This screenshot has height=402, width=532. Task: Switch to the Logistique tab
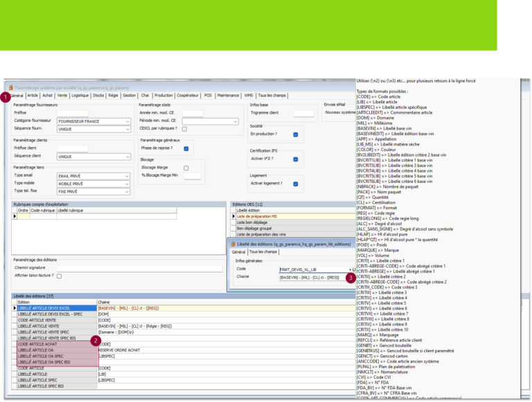coord(80,96)
